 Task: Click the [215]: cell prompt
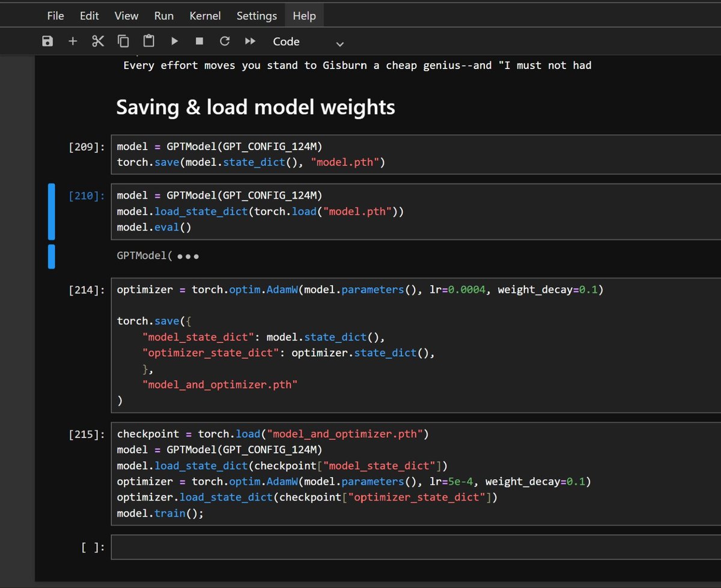pos(87,434)
